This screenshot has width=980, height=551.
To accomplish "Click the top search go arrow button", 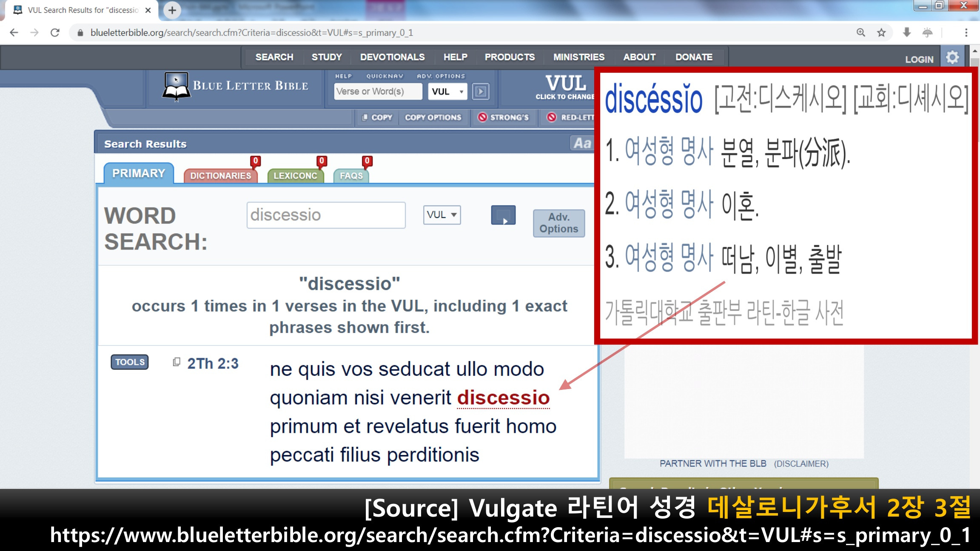I will pos(481,91).
